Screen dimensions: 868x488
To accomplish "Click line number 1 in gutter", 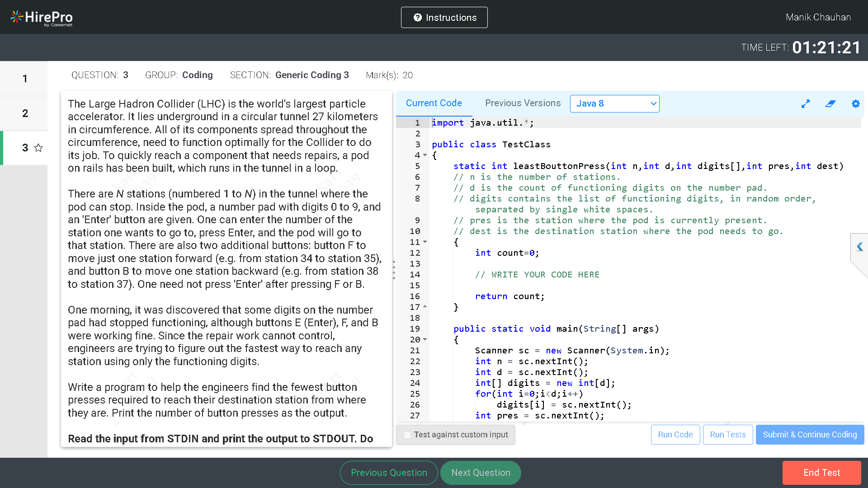I will point(417,123).
